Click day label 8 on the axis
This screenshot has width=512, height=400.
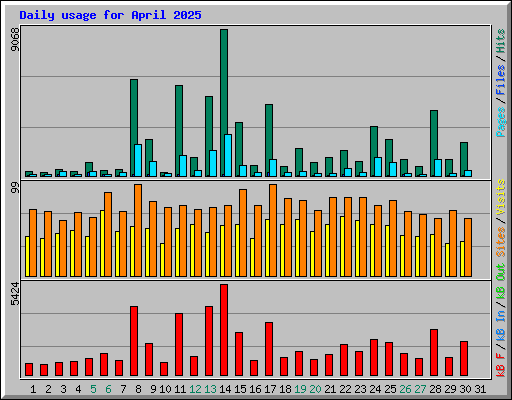pos(138,389)
